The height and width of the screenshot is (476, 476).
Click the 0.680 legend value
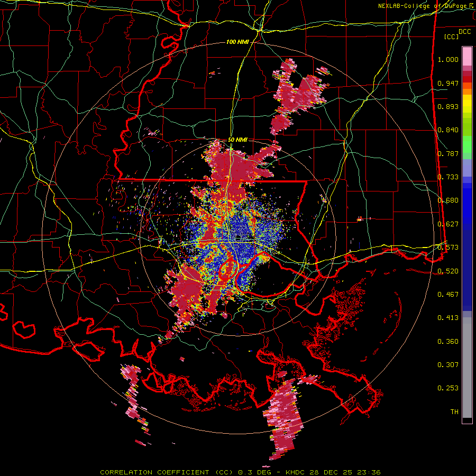448,200
